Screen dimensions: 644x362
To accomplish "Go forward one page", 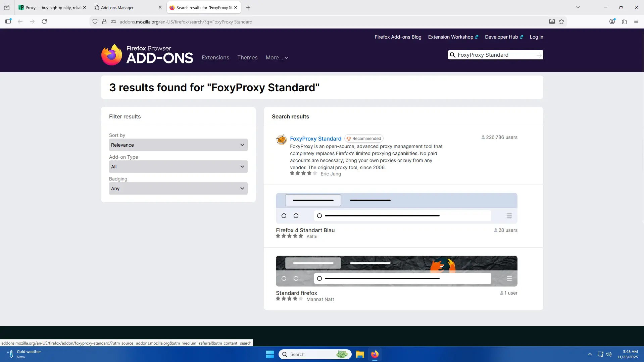I will (32, 21).
